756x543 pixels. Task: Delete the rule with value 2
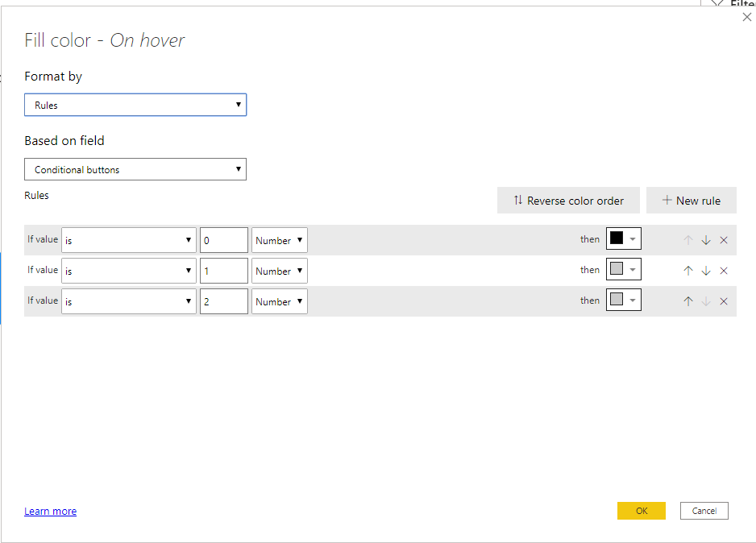point(724,301)
